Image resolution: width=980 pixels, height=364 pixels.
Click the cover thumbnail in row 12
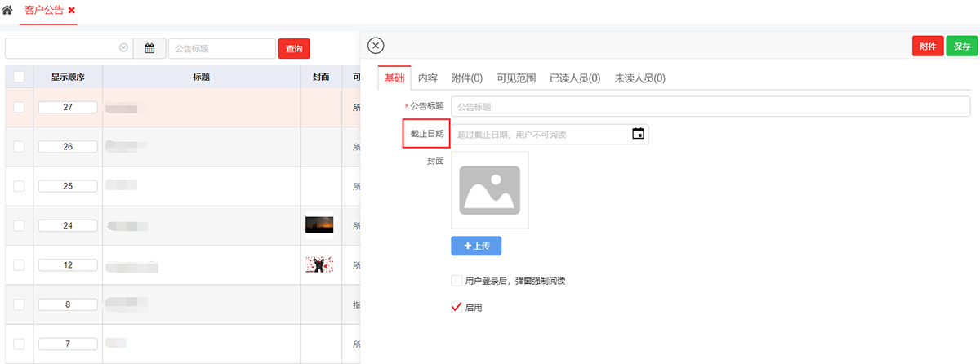(x=319, y=264)
